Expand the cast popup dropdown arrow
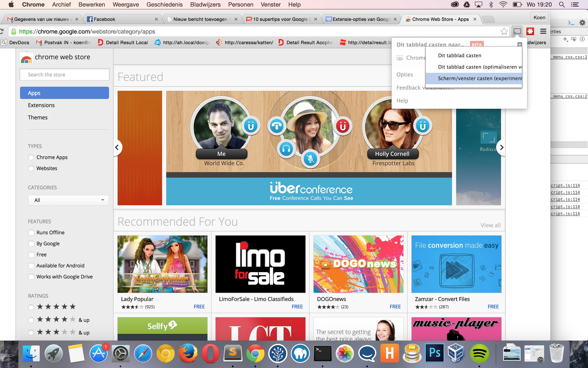This screenshot has width=588, height=368. (x=519, y=44)
